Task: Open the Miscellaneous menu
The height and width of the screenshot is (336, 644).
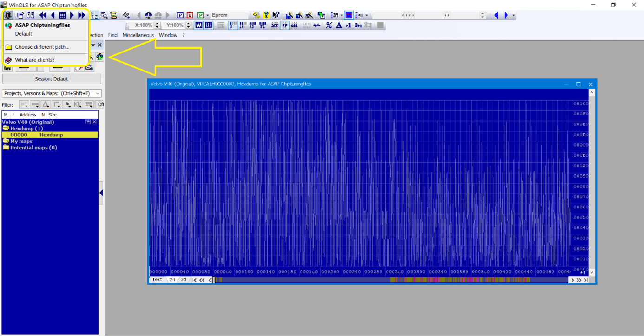Action: click(x=138, y=35)
